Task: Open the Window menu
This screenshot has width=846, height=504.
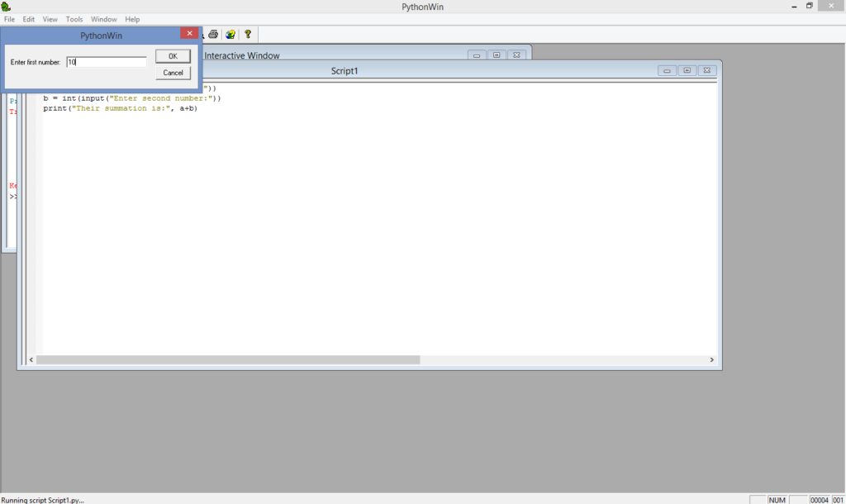Action: (x=103, y=19)
